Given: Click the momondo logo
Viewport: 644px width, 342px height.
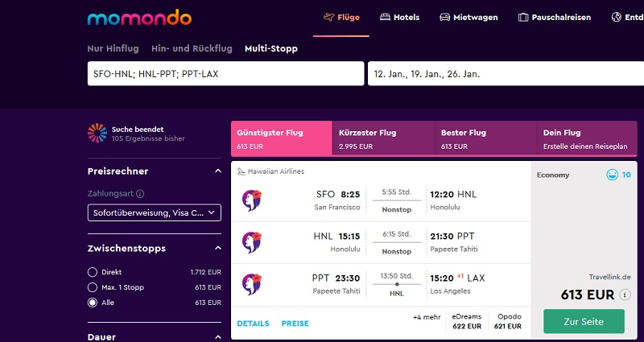Looking at the screenshot, I should tap(139, 18).
